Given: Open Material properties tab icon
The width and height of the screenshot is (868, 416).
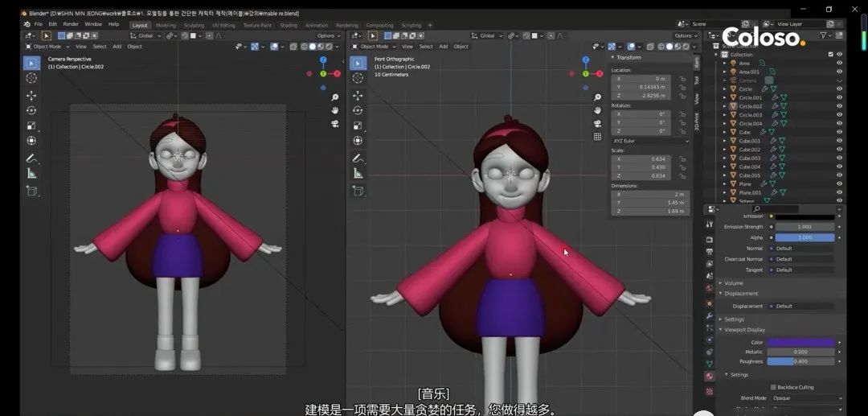Looking at the screenshot, I should (x=709, y=376).
